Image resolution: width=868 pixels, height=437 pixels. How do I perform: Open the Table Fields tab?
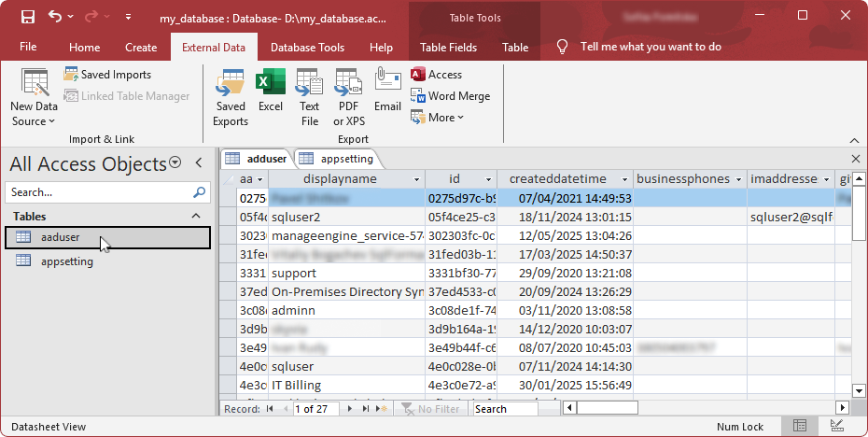click(x=448, y=47)
